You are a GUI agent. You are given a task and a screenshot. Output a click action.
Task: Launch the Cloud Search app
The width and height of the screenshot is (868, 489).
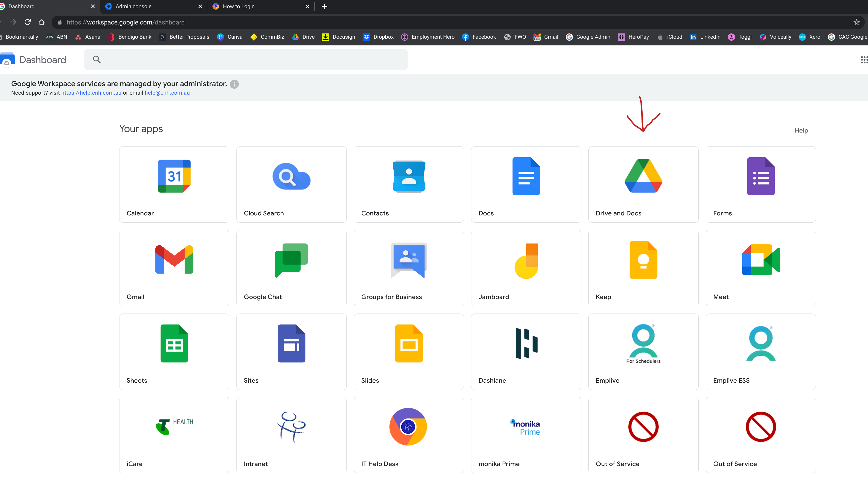pyautogui.click(x=291, y=184)
